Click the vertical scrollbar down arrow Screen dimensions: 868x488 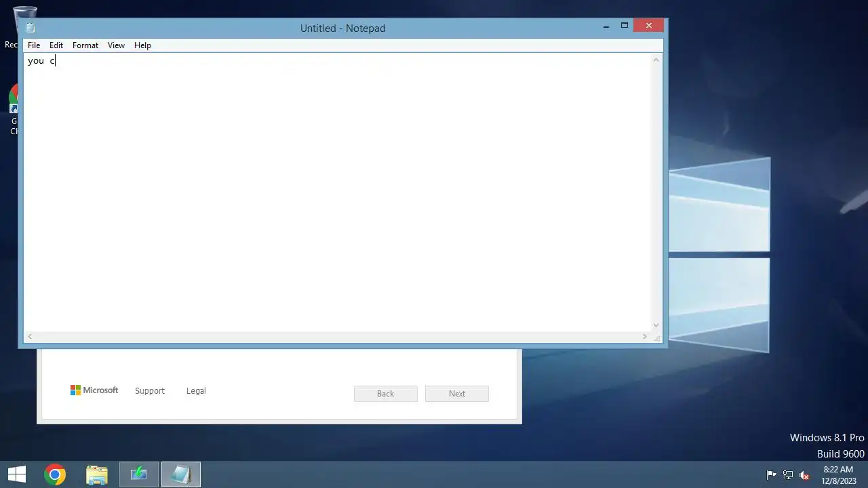point(656,325)
